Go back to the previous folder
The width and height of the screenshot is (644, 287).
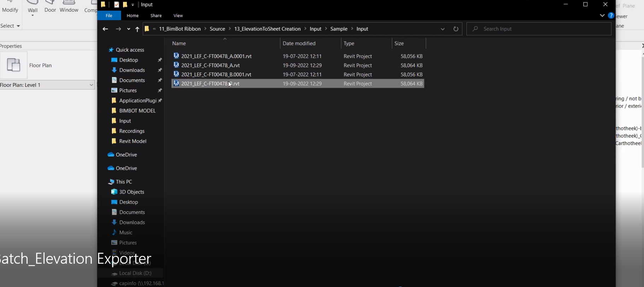tap(105, 29)
